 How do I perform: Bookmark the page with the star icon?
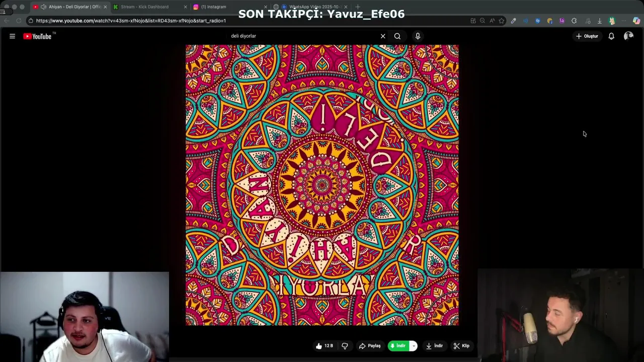[x=502, y=21]
